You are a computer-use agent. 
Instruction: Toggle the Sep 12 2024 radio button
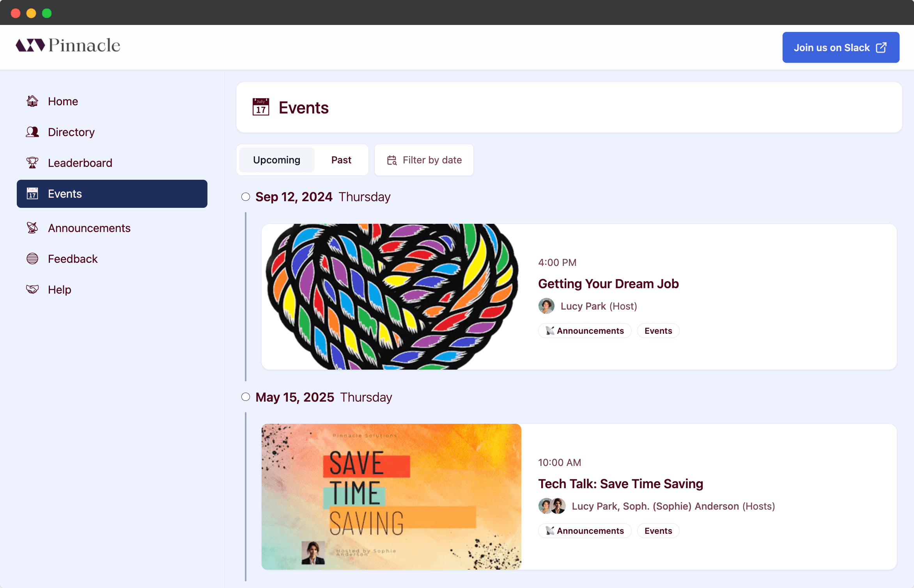pyautogui.click(x=246, y=196)
